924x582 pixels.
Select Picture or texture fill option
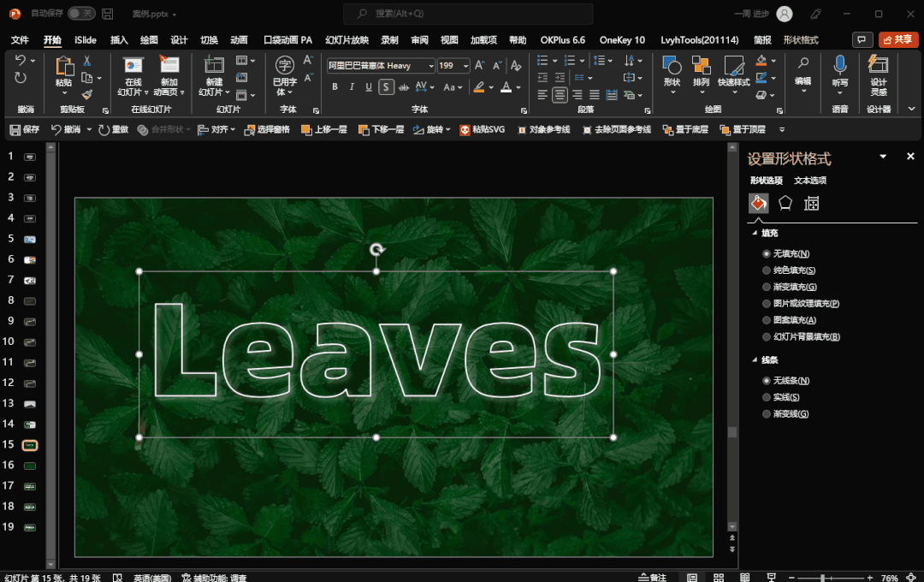pos(766,303)
